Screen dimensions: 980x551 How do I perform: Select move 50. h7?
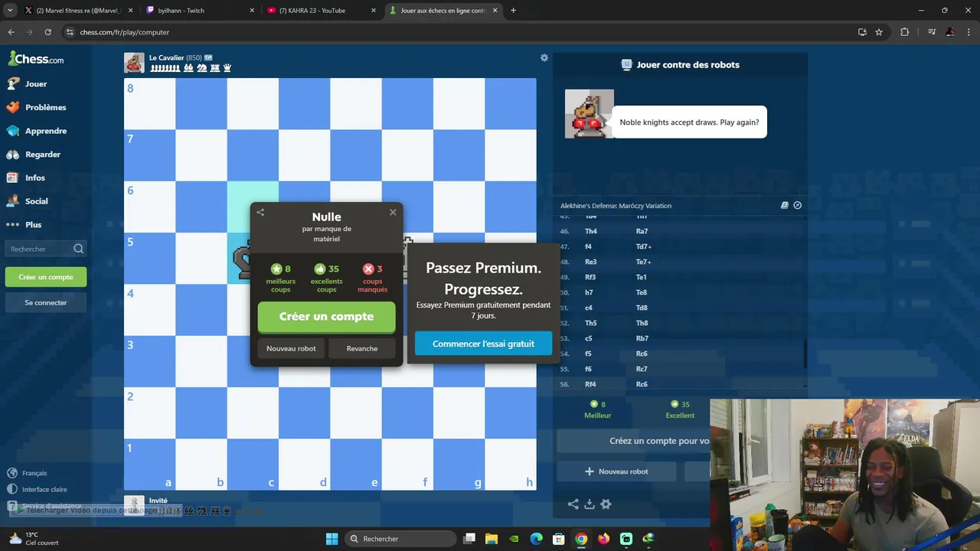[x=589, y=292]
